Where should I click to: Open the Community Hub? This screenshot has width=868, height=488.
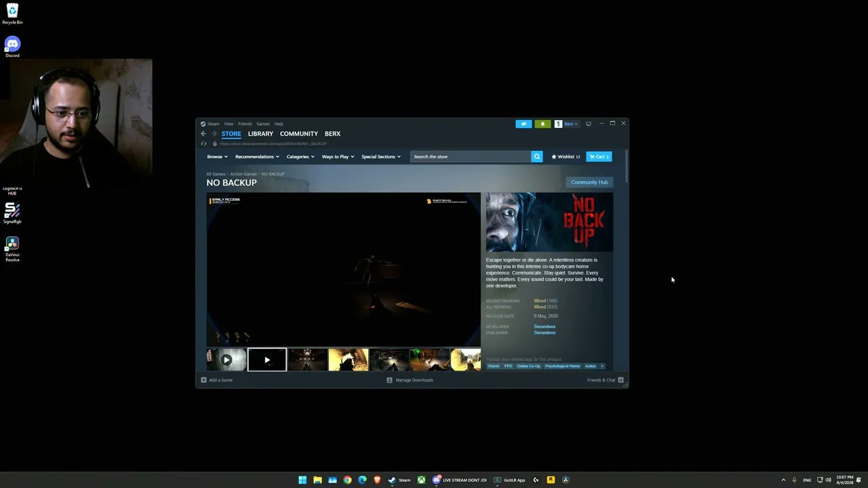[589, 182]
